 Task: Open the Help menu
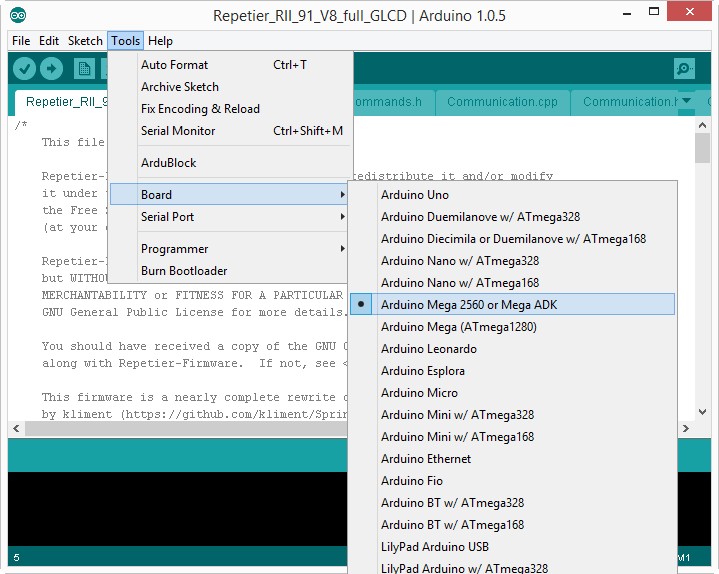[160, 41]
